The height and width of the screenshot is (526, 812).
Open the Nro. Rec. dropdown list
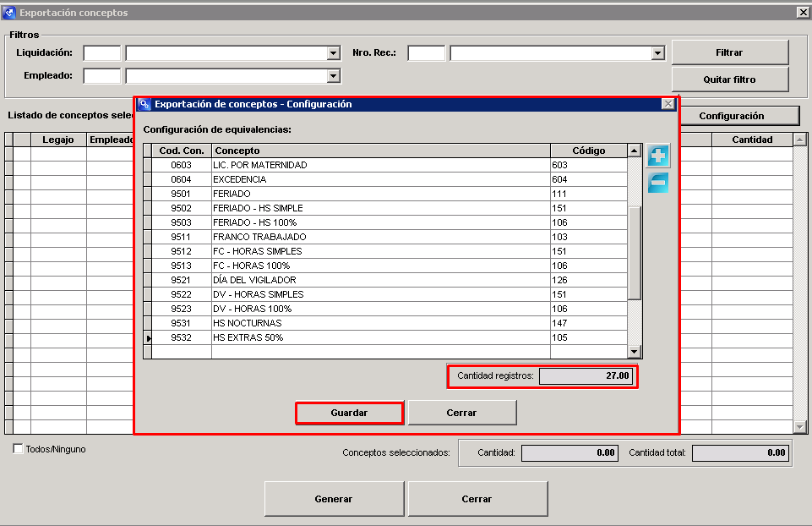coord(657,53)
